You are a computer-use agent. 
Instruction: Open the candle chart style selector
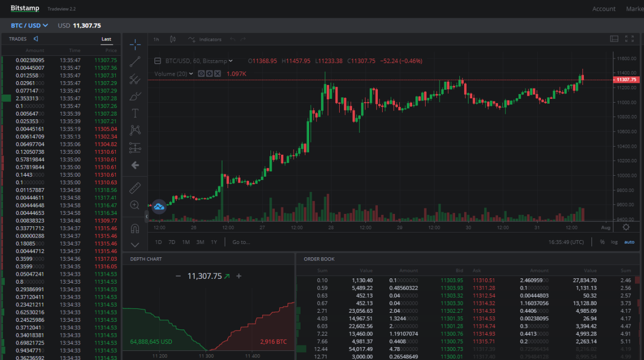tap(172, 39)
